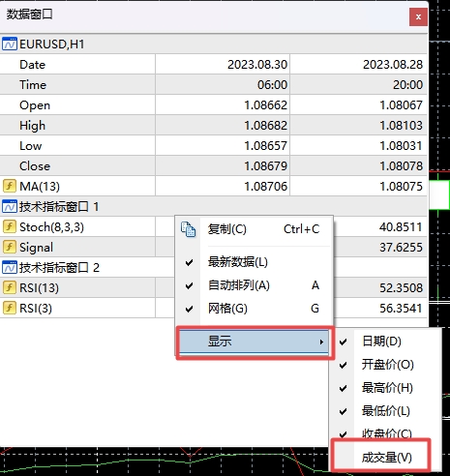Image resolution: width=450 pixels, height=476 pixels.
Task: Click the Close label row
Action: [x=77, y=165]
